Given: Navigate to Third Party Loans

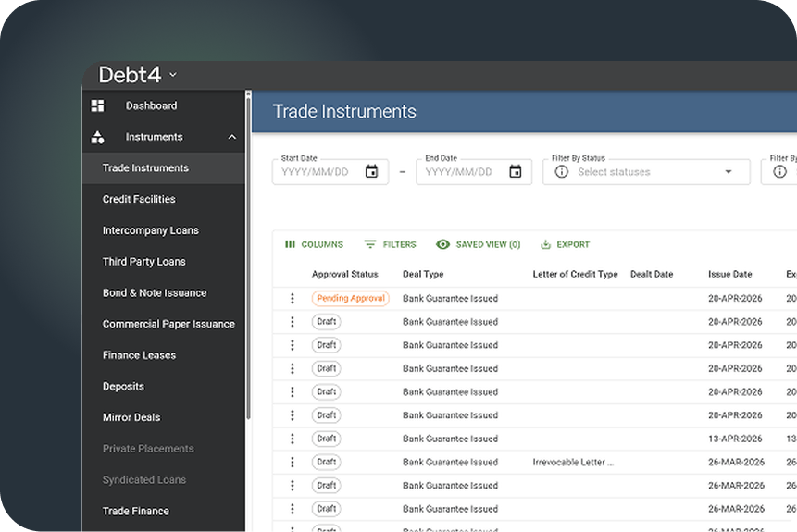Looking at the screenshot, I should [x=164, y=262].
